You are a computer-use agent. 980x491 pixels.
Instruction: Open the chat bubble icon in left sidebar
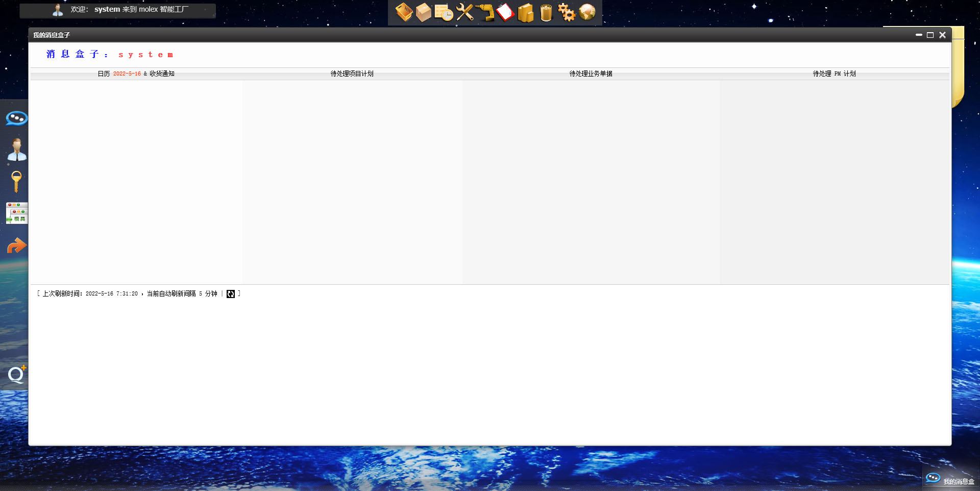point(17,118)
